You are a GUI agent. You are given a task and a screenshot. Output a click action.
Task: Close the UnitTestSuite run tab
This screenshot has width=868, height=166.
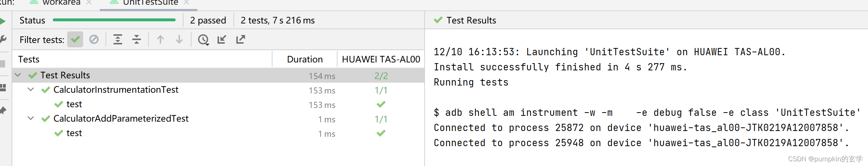186,3
